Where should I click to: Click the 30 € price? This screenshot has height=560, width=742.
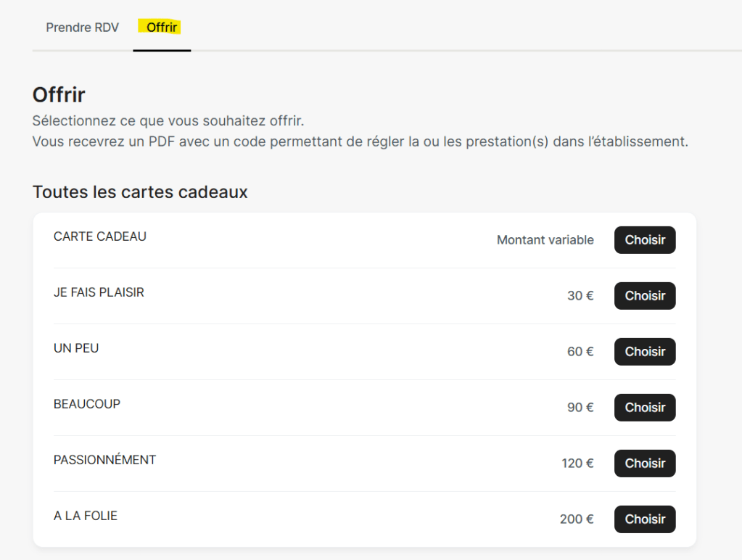point(580,296)
